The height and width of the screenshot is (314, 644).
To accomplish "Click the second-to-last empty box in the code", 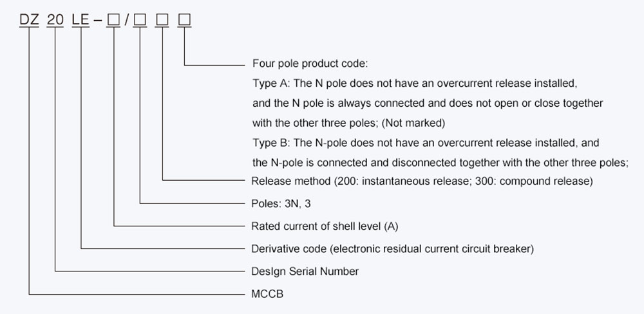I will point(162,20).
